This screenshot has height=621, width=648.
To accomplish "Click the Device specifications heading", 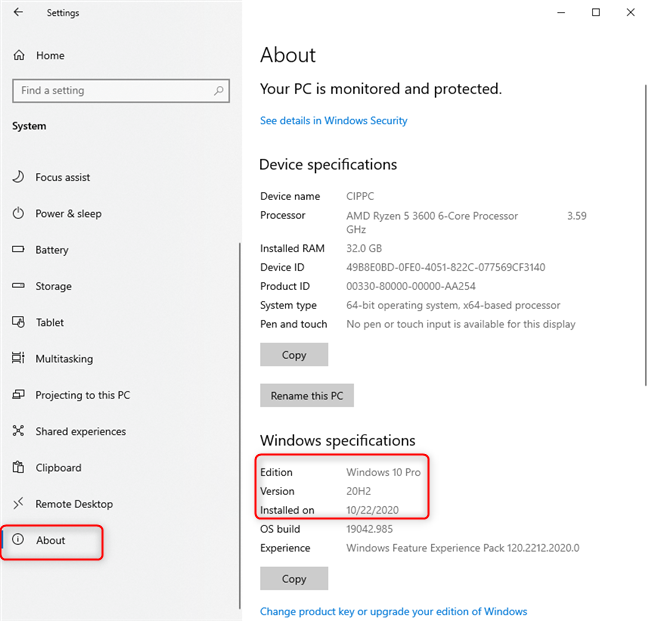I will pos(328,164).
